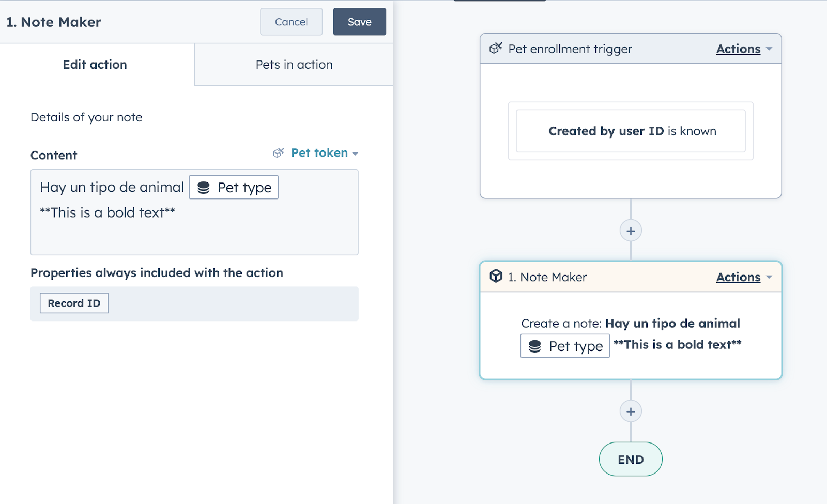Click the Record ID property chip
This screenshot has width=827, height=504.
[x=73, y=303]
